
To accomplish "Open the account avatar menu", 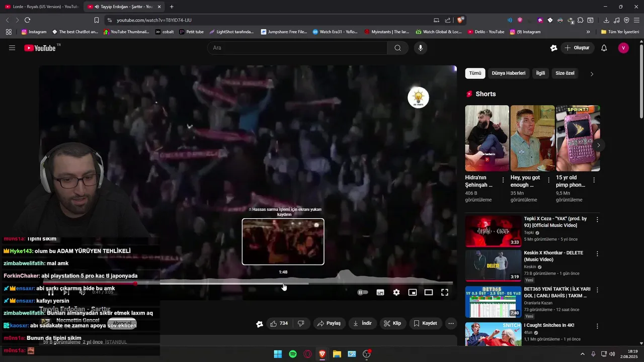I will pyautogui.click(x=623, y=48).
